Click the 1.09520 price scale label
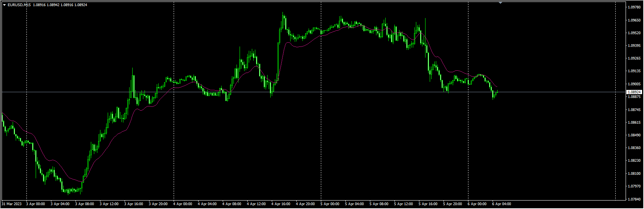The height and width of the screenshot is (209, 644). 635,33
